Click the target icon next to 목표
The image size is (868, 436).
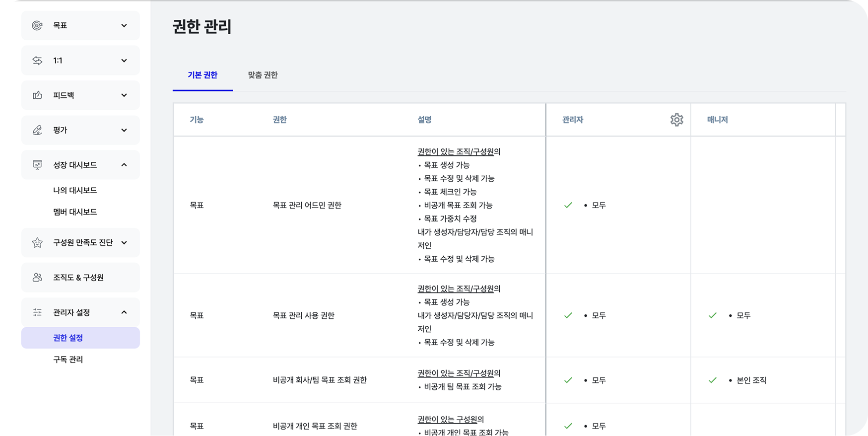37,25
